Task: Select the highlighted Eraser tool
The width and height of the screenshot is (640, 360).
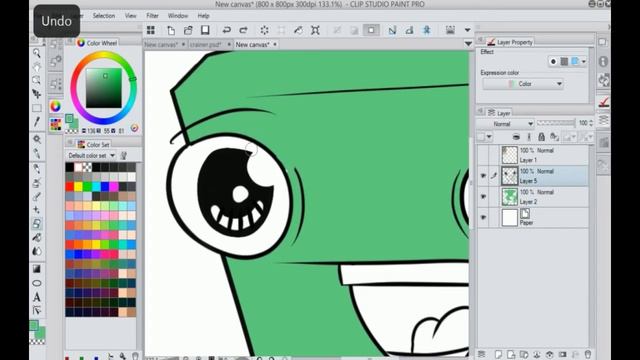Action: 37,223
